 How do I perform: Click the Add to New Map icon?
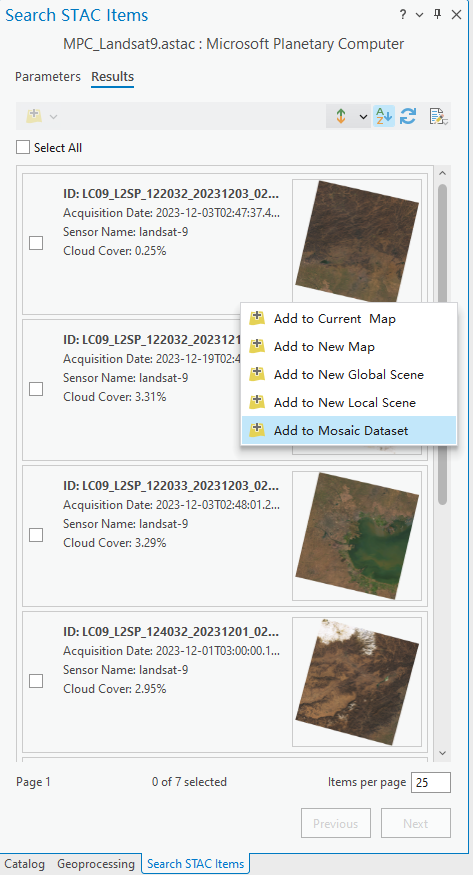[257, 346]
